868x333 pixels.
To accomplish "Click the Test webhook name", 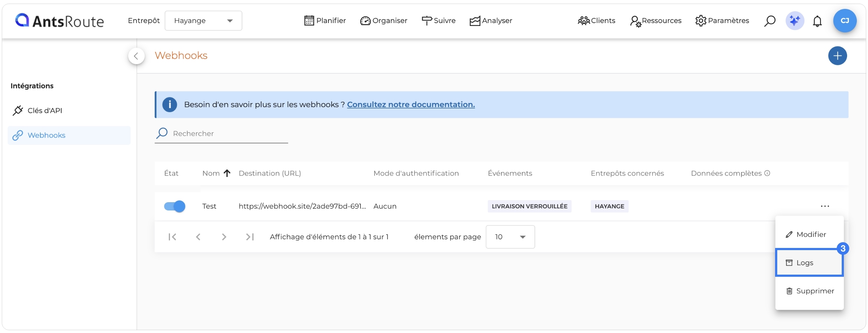I will pos(209,206).
